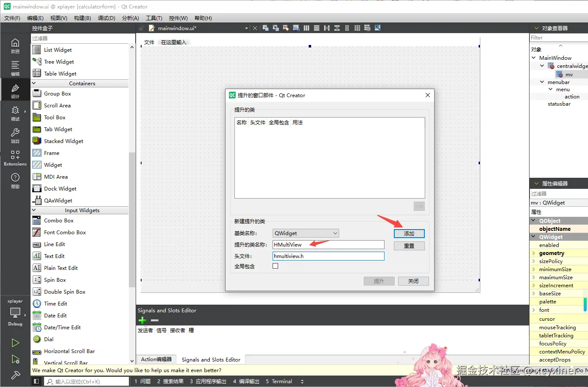588x387 pixels.
Task: Lay out in vertical splitter icon
Action: [x=337, y=28]
